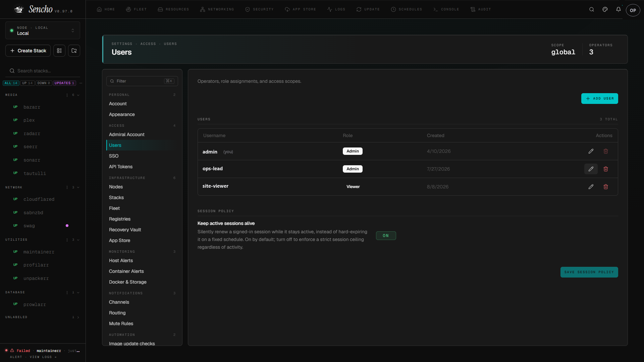The image size is (644, 362).
Task: Open the Security nav tab
Action: 259,9
